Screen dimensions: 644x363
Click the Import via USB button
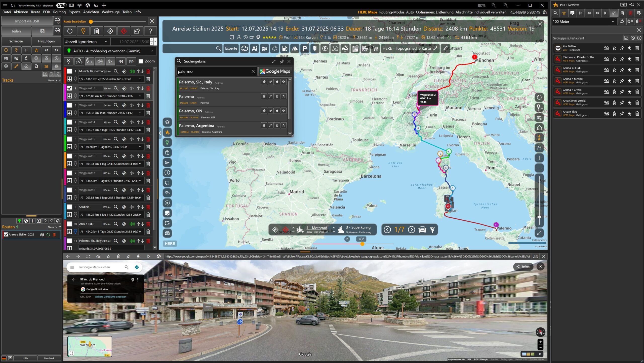tap(27, 21)
